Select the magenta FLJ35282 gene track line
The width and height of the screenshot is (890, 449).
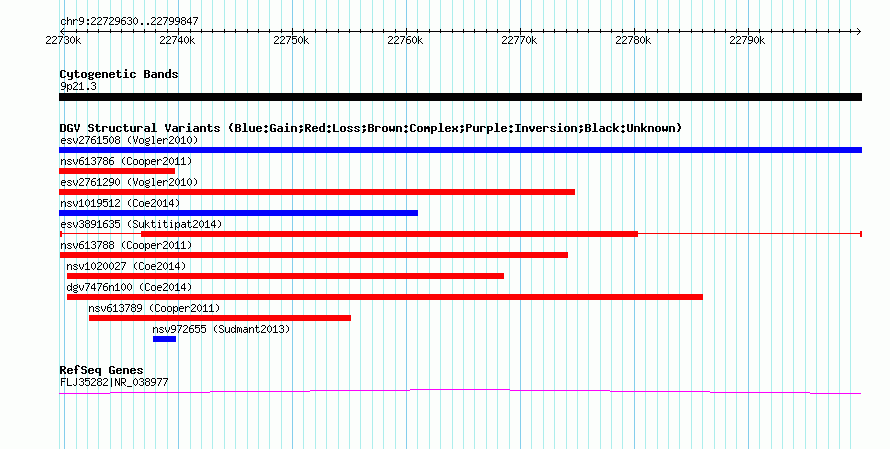(460, 391)
